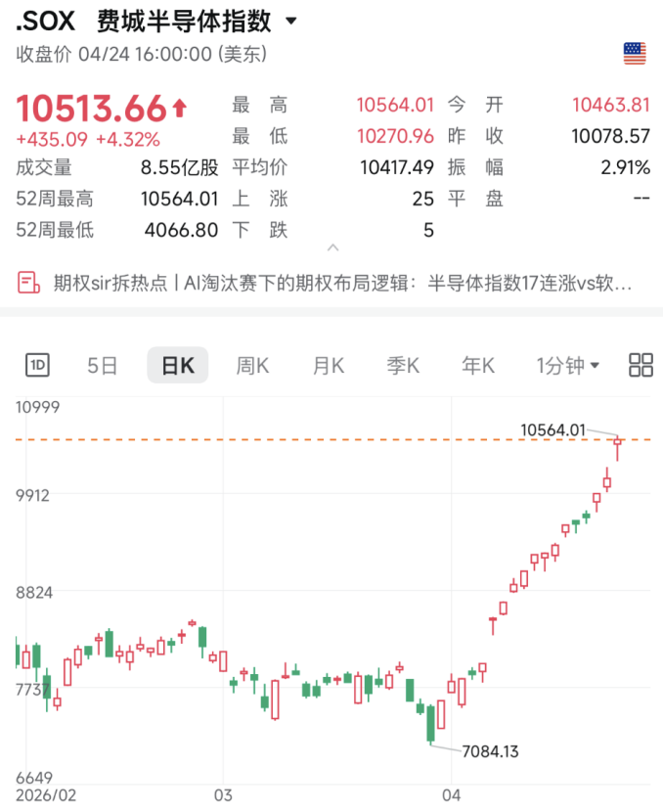The image size is (663, 812).
Task: Select the 年K chart tab
Action: 478,366
